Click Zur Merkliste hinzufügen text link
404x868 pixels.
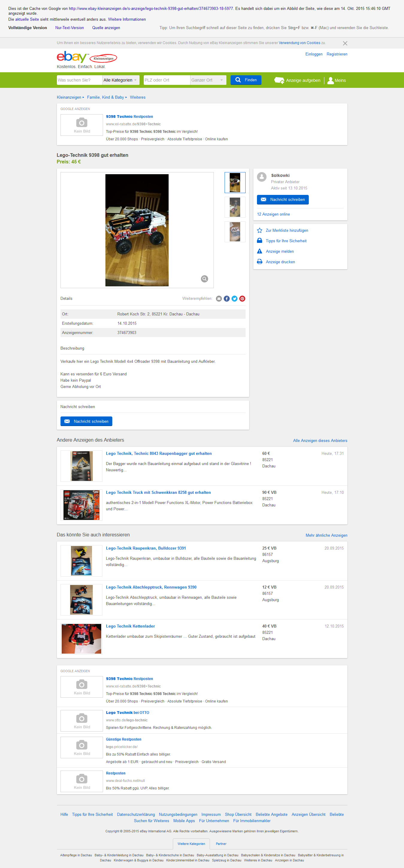pos(287,231)
